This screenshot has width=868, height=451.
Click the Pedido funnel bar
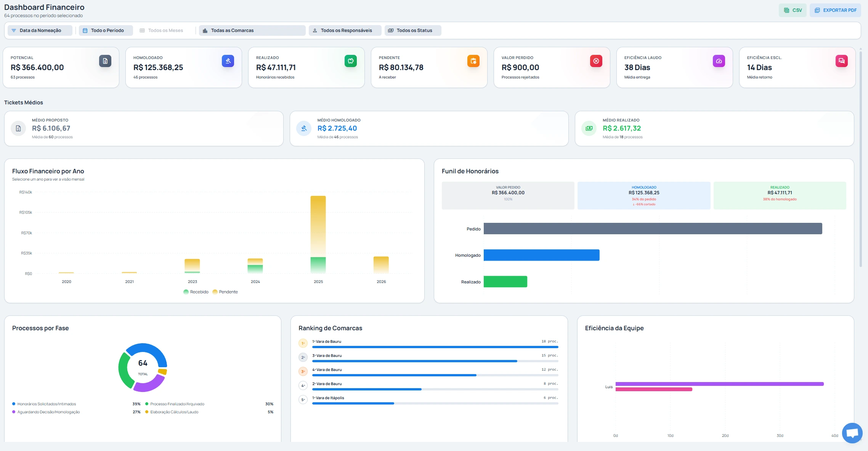pos(653,229)
